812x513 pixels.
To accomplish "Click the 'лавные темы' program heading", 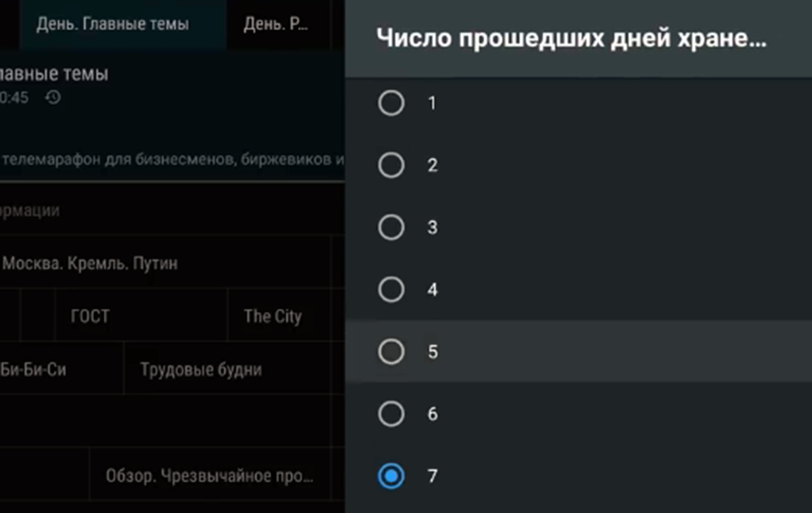I will pyautogui.click(x=54, y=74).
